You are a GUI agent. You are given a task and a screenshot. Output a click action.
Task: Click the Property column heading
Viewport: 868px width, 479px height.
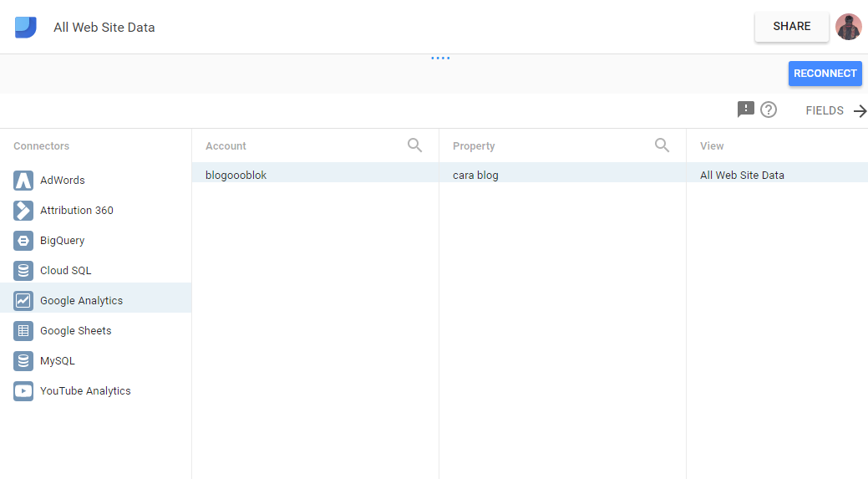coord(474,146)
